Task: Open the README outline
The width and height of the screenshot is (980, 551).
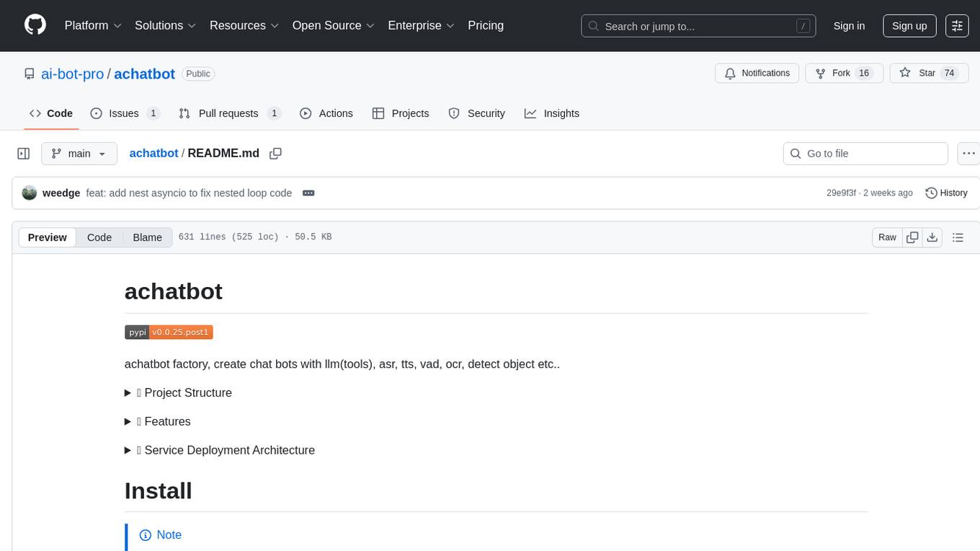Action: 958,237
